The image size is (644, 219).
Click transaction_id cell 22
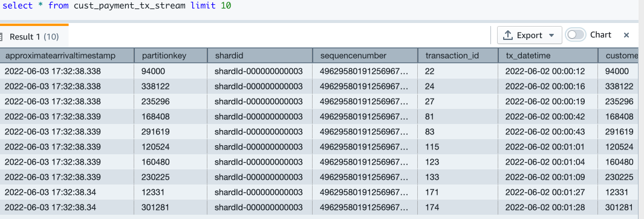tap(458, 71)
